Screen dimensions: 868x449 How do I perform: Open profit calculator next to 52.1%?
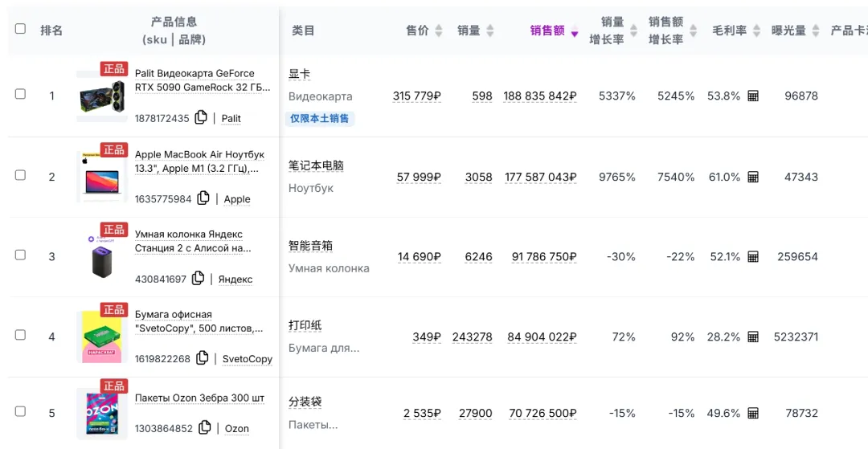(x=753, y=256)
